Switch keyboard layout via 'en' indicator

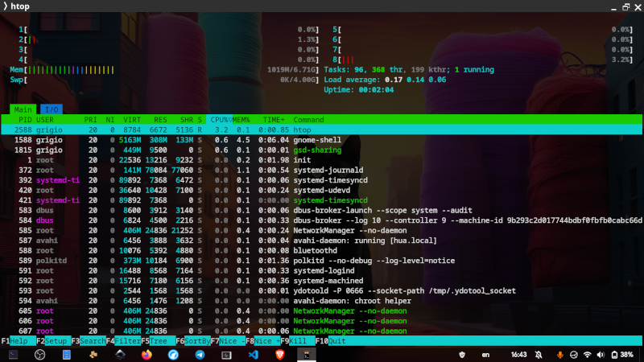click(485, 354)
